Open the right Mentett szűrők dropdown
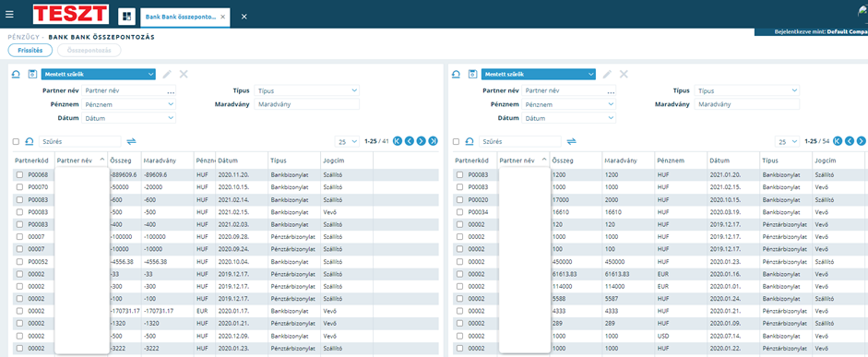Viewport: 868px width, 357px height. pos(539,74)
